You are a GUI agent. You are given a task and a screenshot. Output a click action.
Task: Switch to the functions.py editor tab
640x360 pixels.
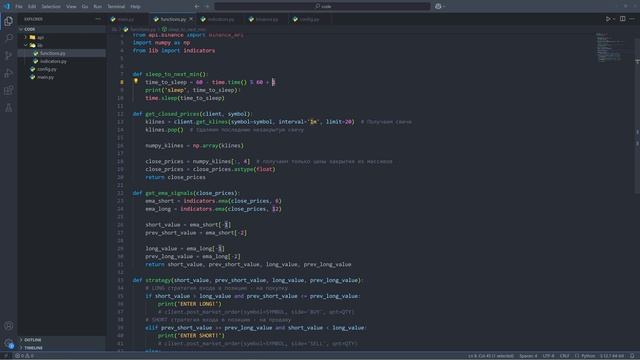tap(173, 19)
